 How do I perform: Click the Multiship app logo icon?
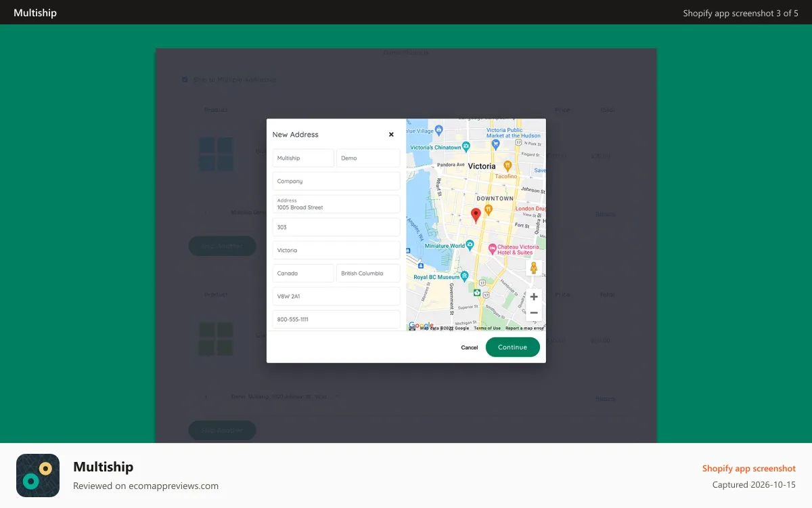tap(38, 475)
